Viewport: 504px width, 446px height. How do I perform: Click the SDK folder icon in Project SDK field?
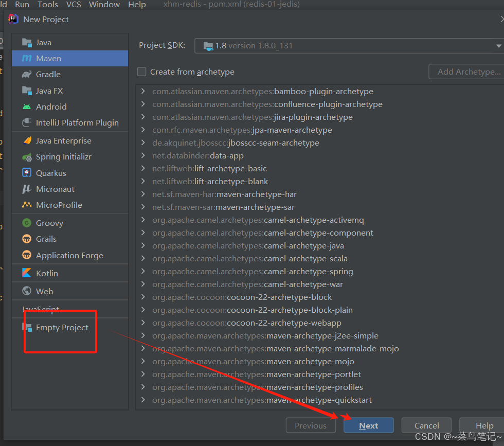208,46
